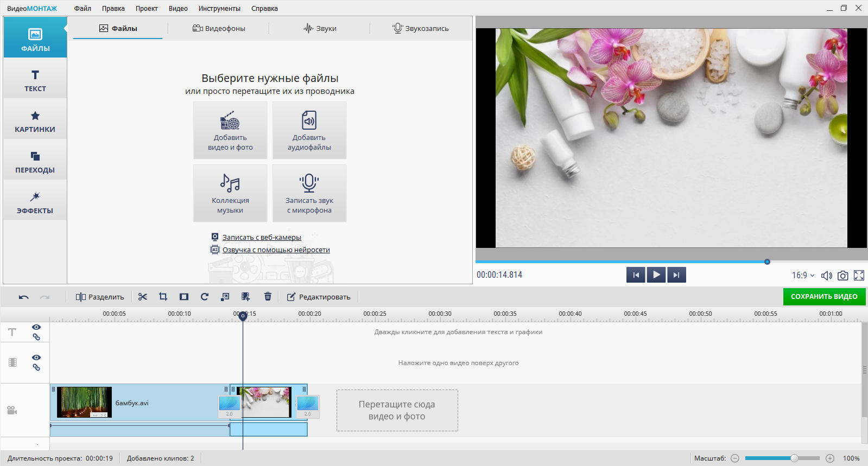Open the КАРТИНКИ sidebar section
This screenshot has width=868, height=466.
coord(35,119)
